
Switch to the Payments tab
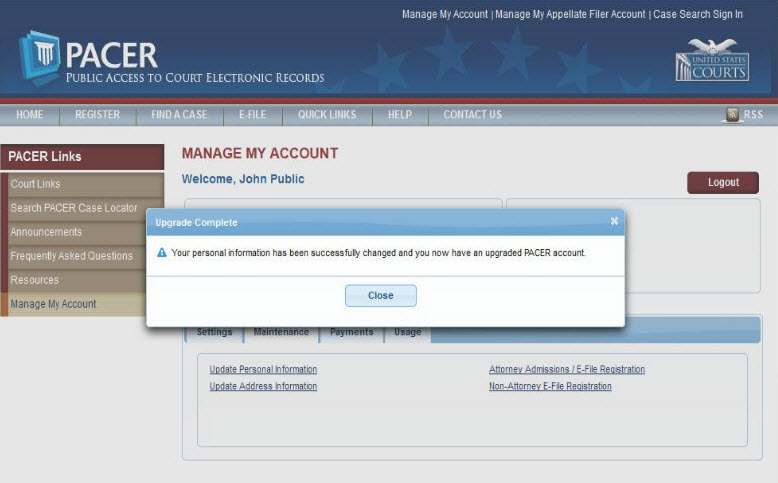[352, 332]
